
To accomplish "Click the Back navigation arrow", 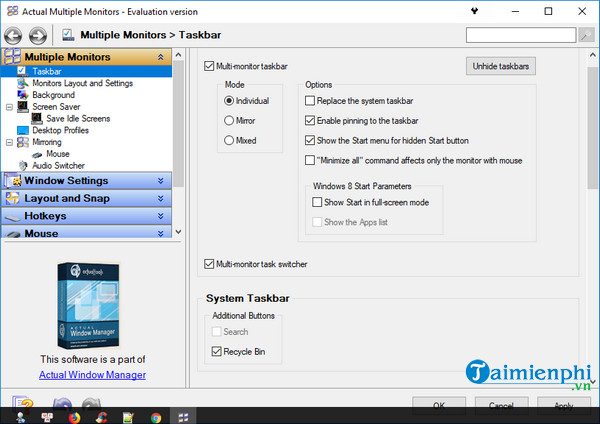I will 15,37.
